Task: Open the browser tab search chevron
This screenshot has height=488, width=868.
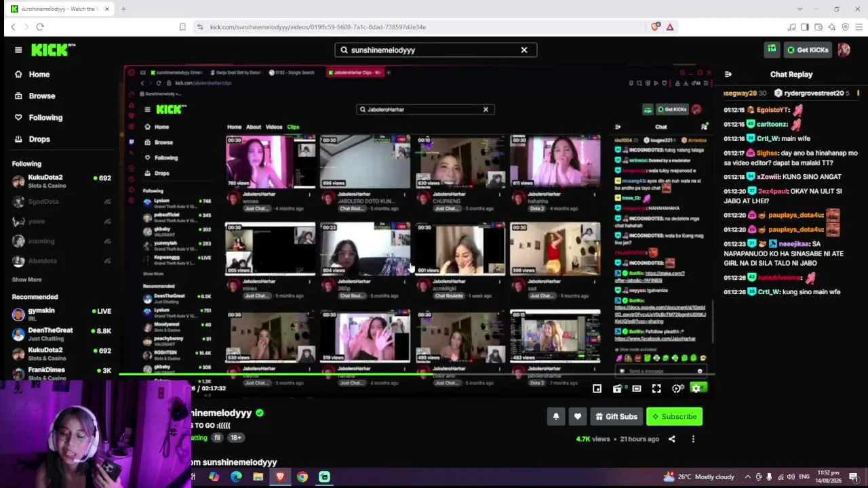Action: (800, 9)
